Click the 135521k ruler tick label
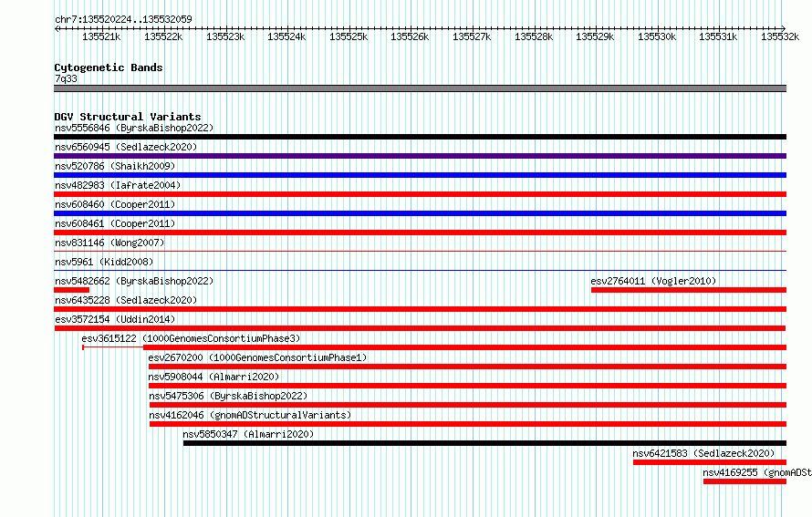Viewport: 812px width, 517px height. [101, 36]
